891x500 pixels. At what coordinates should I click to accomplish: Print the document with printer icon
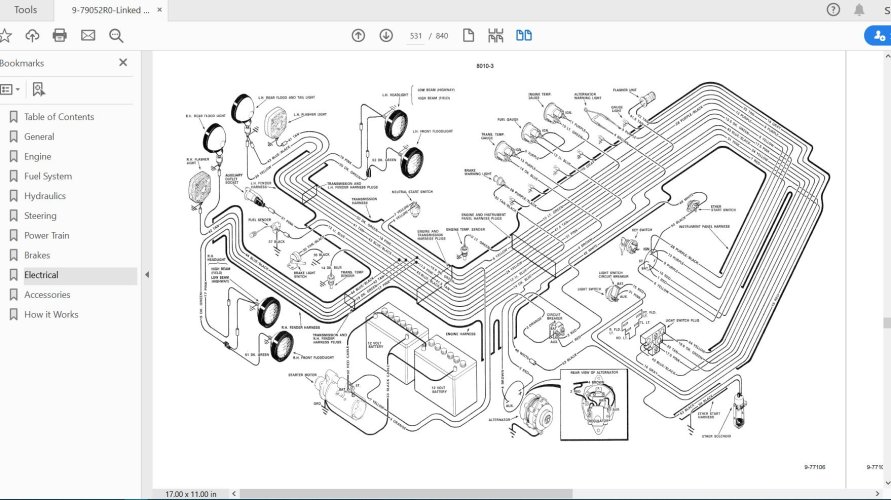[60, 36]
